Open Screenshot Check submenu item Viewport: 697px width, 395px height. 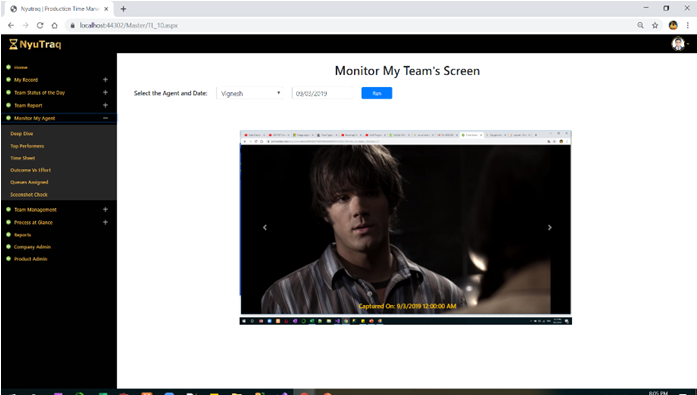pyautogui.click(x=29, y=195)
